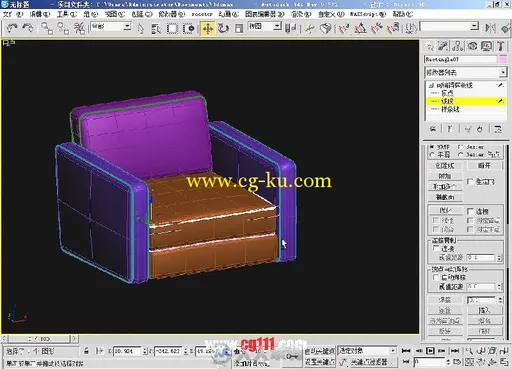Open the 图表编辑器 menu

tap(265, 14)
